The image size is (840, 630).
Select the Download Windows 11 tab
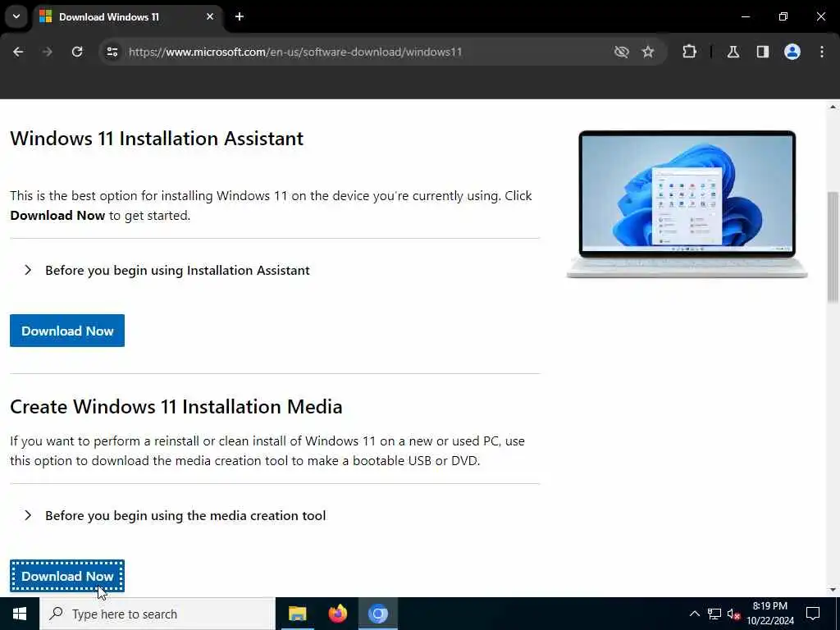pos(126,17)
